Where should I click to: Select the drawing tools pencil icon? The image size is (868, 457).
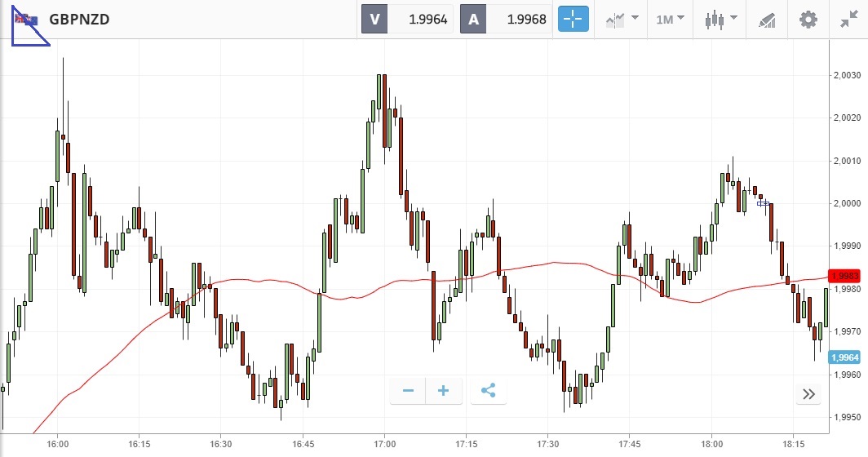(767, 19)
